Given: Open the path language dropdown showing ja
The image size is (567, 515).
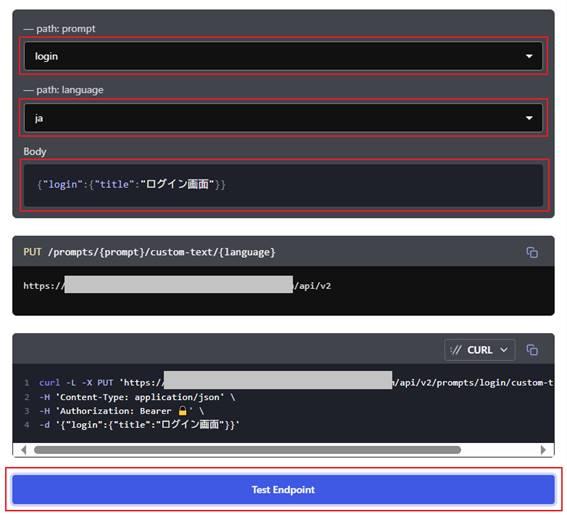Looking at the screenshot, I should [283, 118].
